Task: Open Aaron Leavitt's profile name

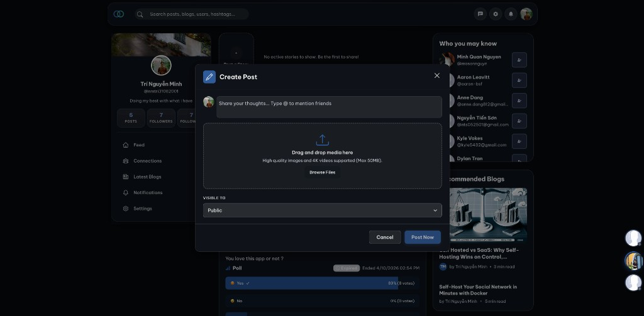Action: (473, 77)
